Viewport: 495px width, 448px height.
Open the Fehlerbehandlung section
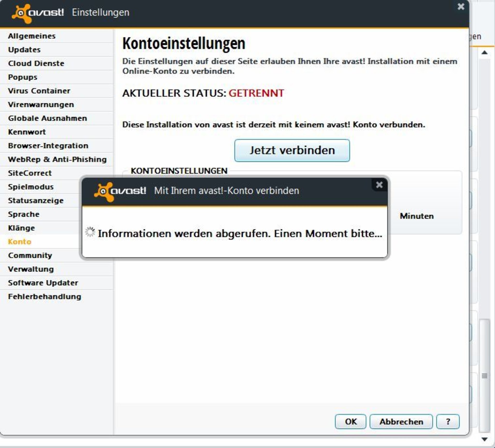pos(44,296)
